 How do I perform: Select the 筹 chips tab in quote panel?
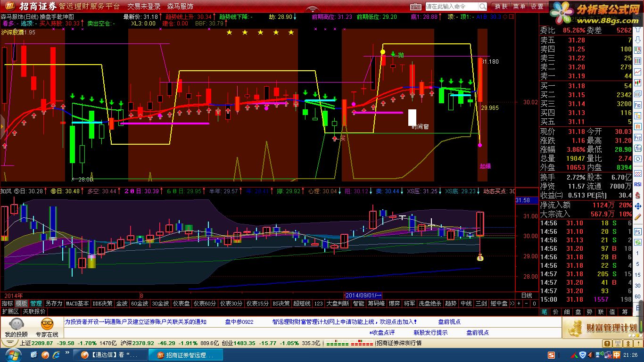pyautogui.click(x=625, y=312)
